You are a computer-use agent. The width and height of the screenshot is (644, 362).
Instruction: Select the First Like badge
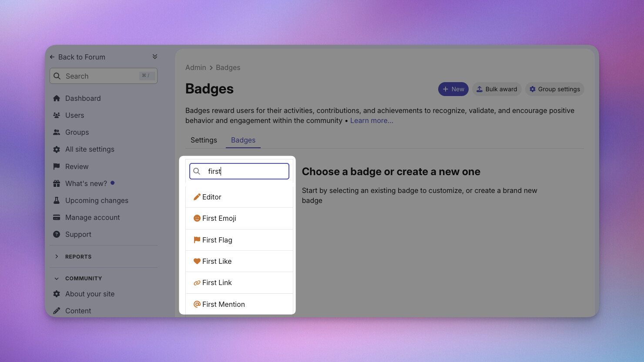[x=239, y=261]
